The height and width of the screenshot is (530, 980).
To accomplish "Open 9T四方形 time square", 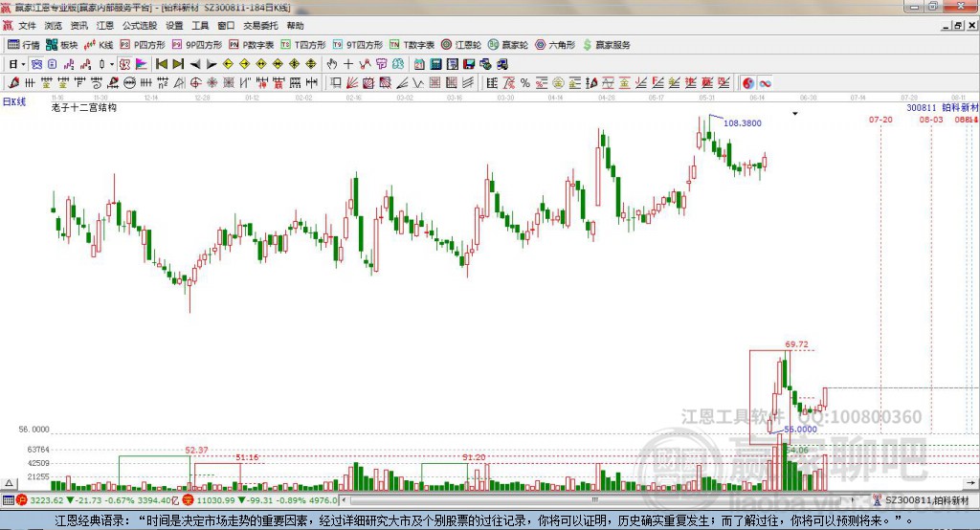I will click(x=358, y=44).
